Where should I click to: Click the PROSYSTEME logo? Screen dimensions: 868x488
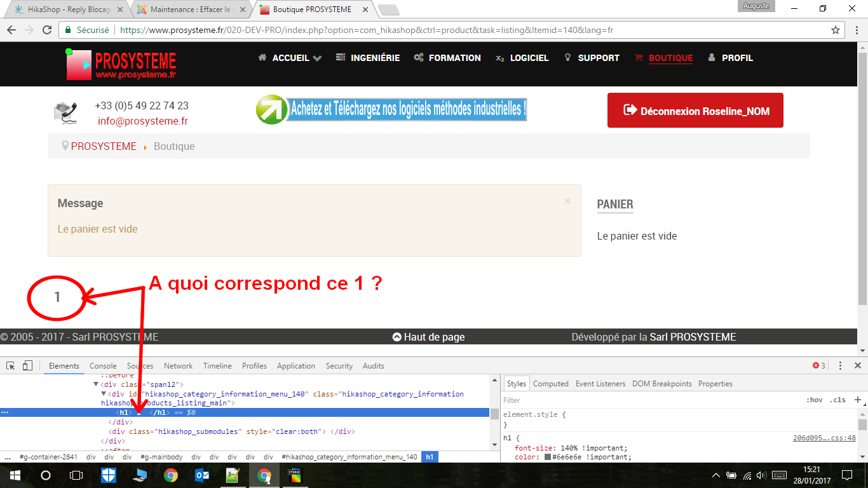pos(121,65)
